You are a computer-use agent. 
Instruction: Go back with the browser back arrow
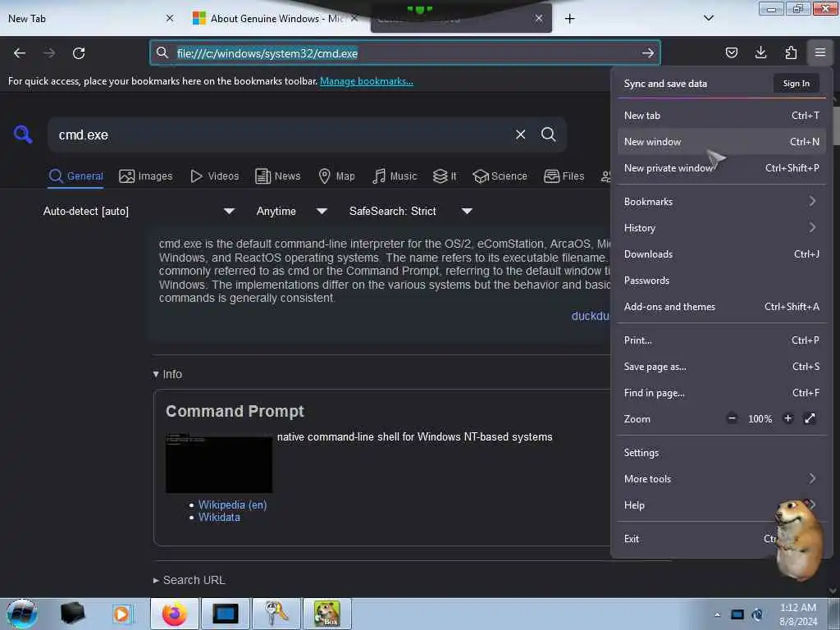20,53
